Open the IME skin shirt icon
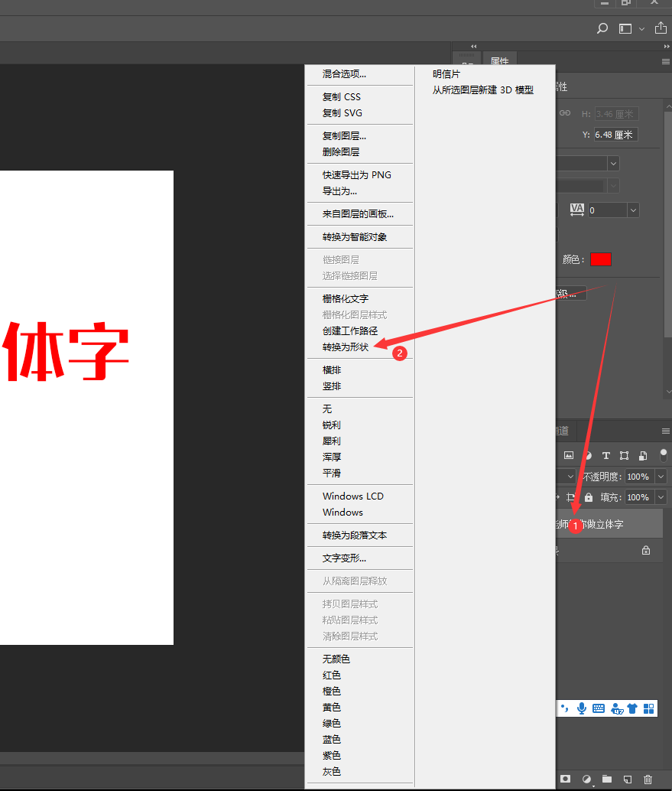The height and width of the screenshot is (791, 672). pyautogui.click(x=632, y=708)
